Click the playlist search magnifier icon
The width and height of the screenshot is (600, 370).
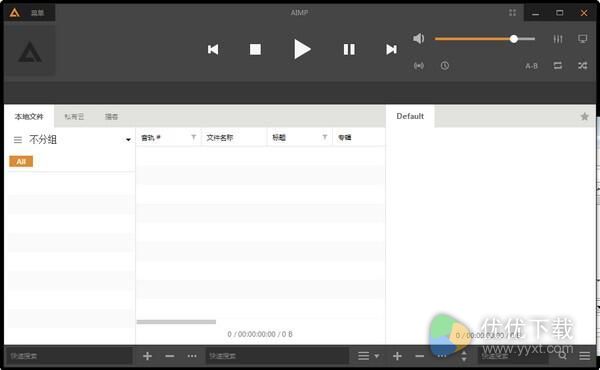tap(562, 356)
